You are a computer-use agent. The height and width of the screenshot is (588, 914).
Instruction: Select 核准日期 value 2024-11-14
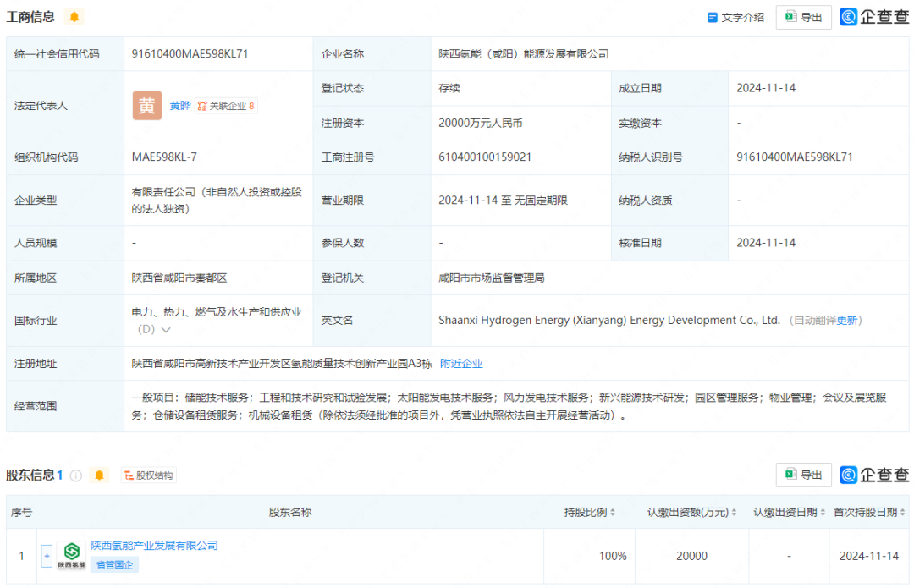[766, 243]
